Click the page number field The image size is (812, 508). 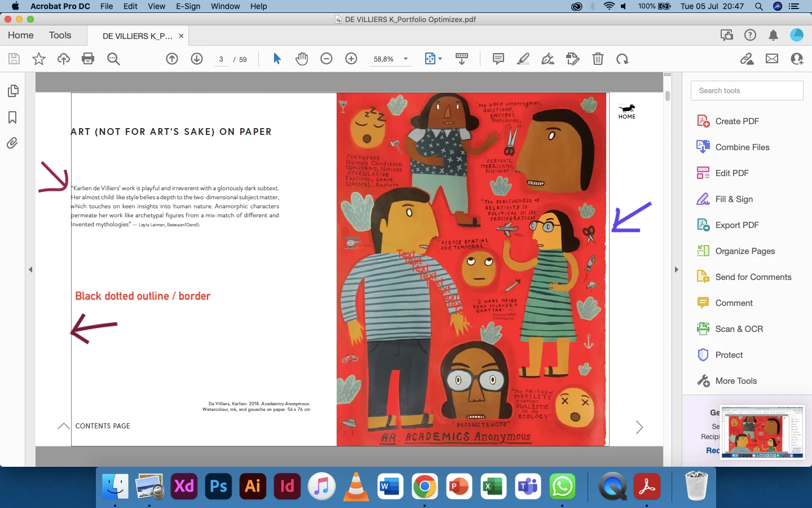[221, 59]
